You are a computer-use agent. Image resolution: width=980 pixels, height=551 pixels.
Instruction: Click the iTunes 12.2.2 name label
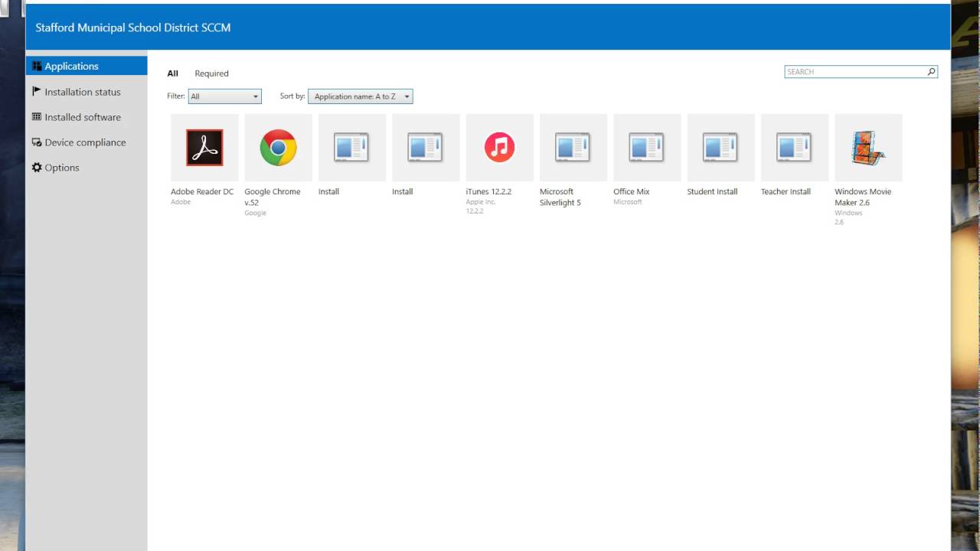pyautogui.click(x=488, y=191)
